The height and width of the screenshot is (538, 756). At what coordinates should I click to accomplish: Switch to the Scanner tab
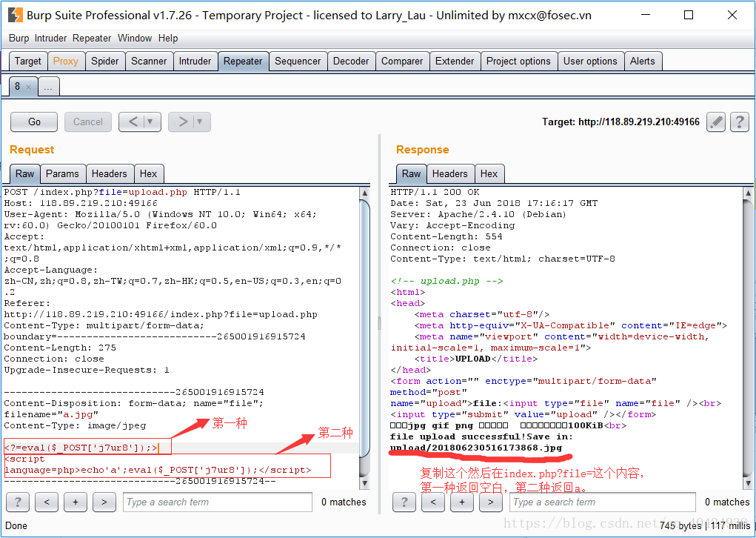pyautogui.click(x=149, y=62)
